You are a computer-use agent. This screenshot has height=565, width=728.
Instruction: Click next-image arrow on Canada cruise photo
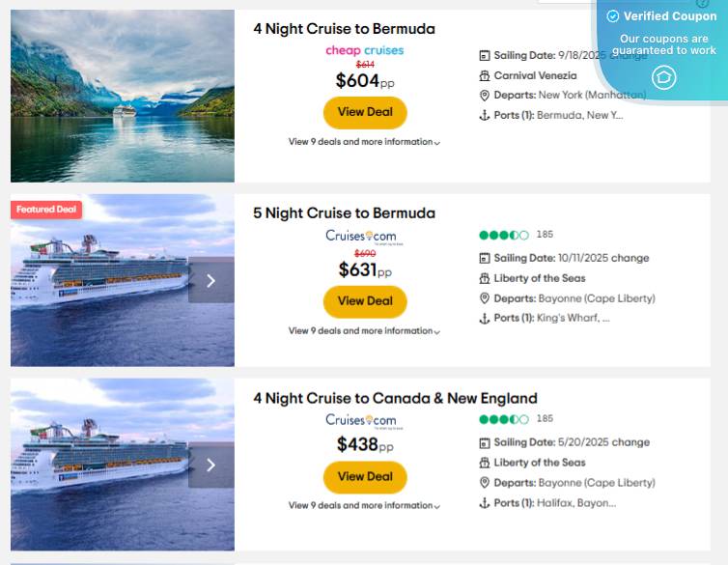click(210, 465)
